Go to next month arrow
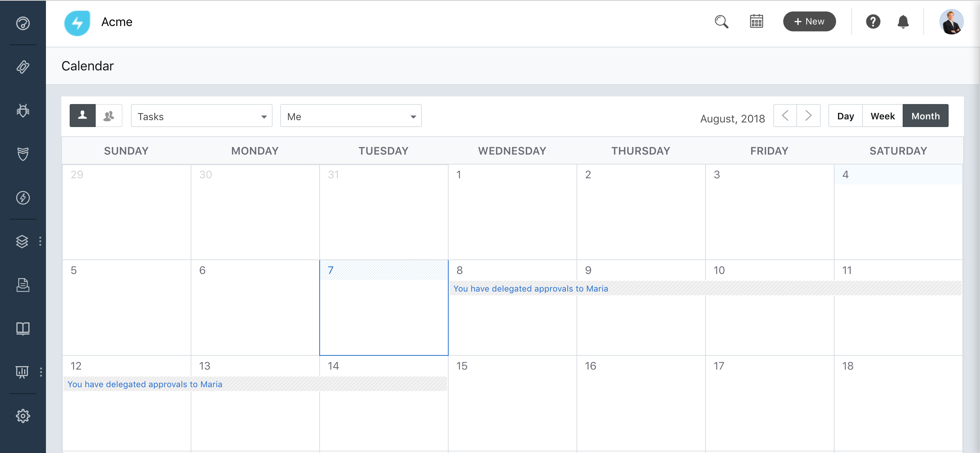980x453 pixels. [808, 116]
